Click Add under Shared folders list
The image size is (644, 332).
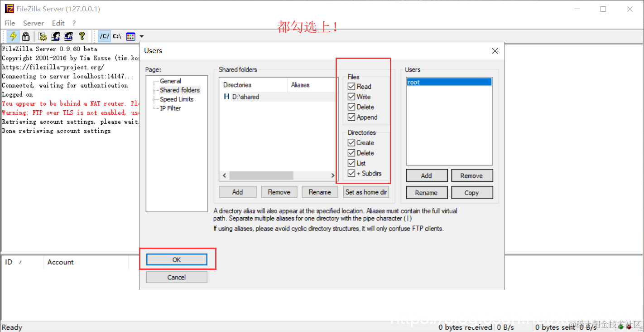pos(238,192)
